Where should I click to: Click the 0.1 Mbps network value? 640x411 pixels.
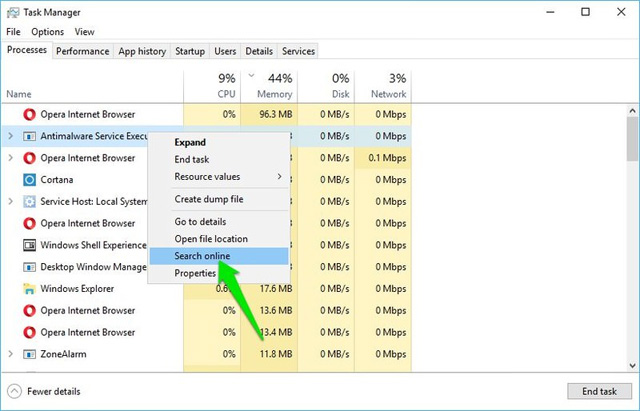tap(387, 158)
